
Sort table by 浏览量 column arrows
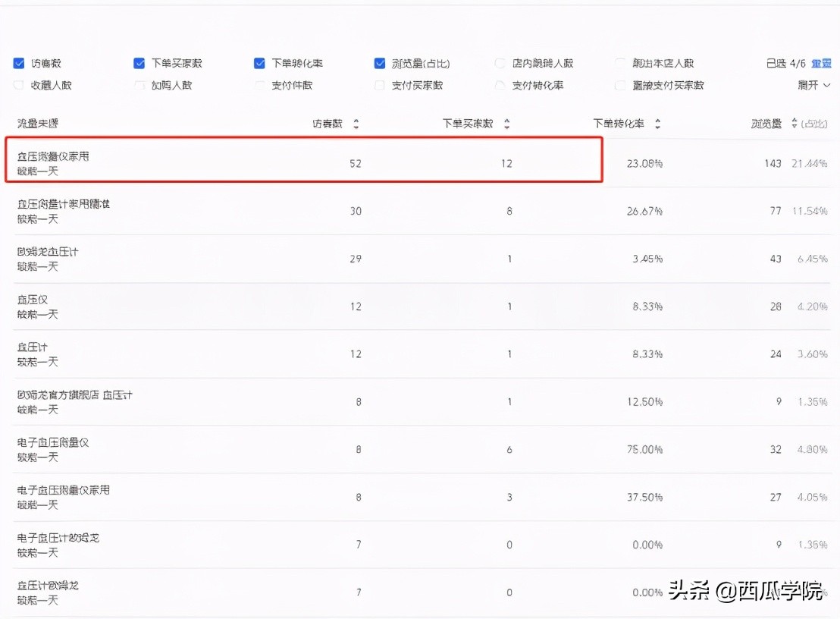[x=795, y=123]
